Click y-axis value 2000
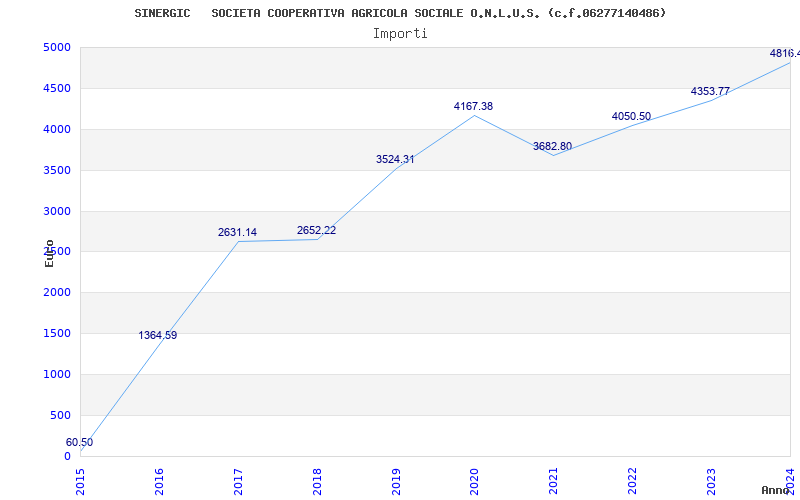This screenshot has height=500, width=800. tap(57, 293)
